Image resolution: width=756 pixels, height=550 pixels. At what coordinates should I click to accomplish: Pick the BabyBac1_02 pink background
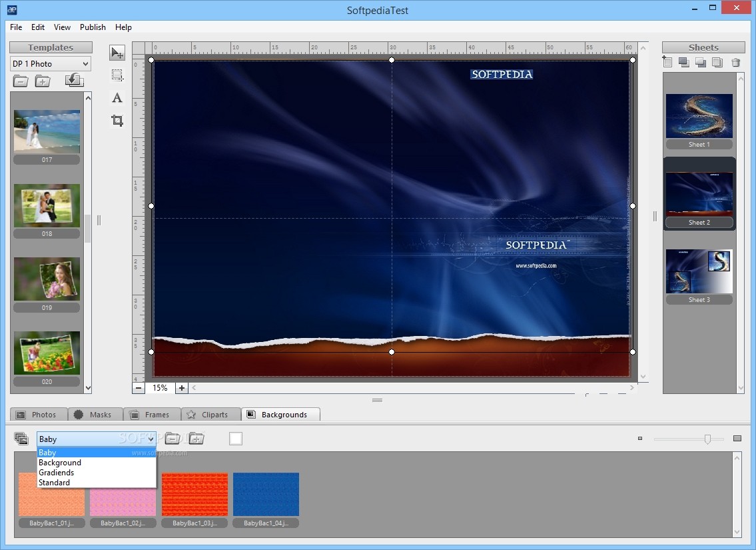pyautogui.click(x=123, y=495)
